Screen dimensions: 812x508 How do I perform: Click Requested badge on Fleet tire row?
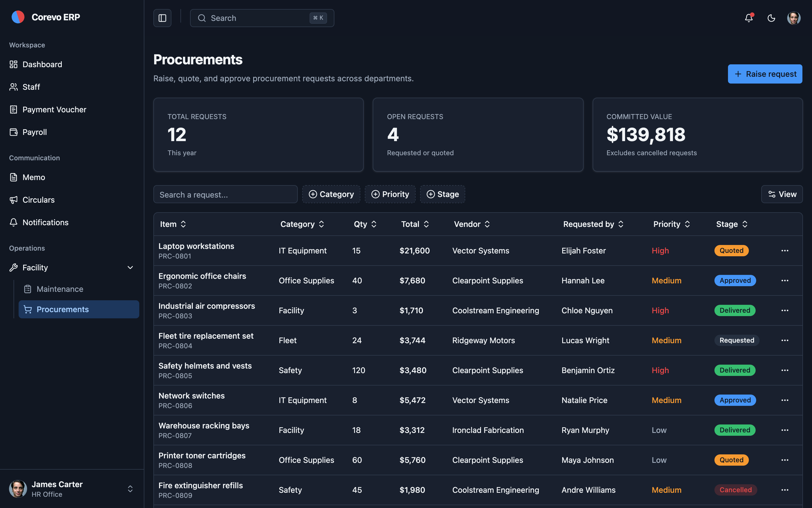(x=736, y=340)
